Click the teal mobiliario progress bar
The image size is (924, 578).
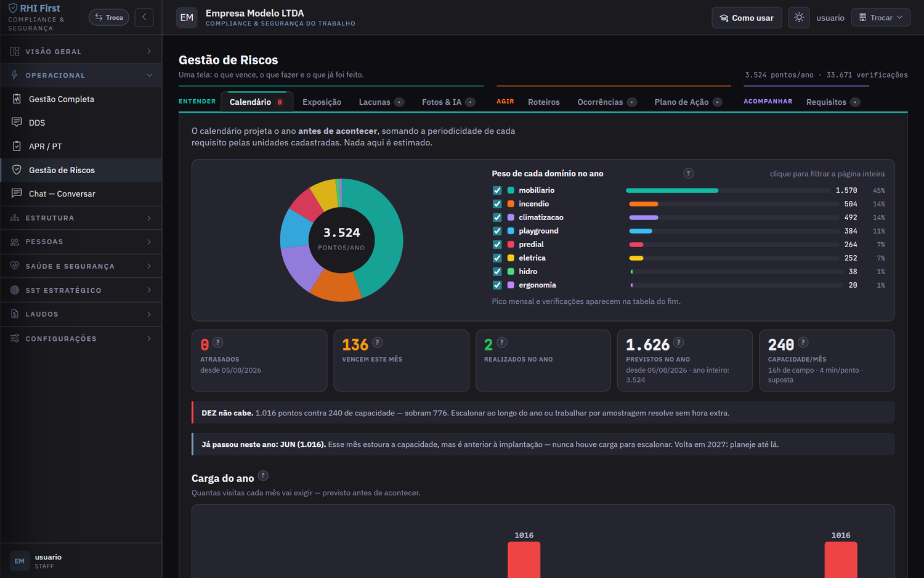click(x=672, y=190)
